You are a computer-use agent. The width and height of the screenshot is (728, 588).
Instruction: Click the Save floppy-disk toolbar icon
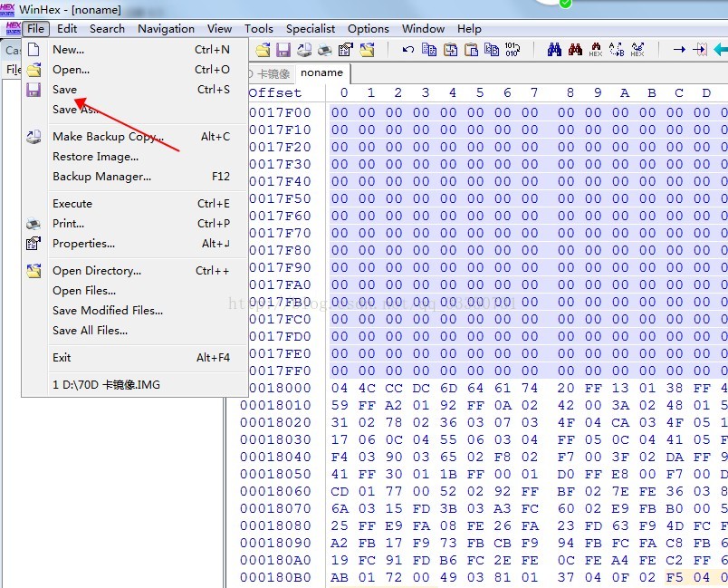pos(283,50)
